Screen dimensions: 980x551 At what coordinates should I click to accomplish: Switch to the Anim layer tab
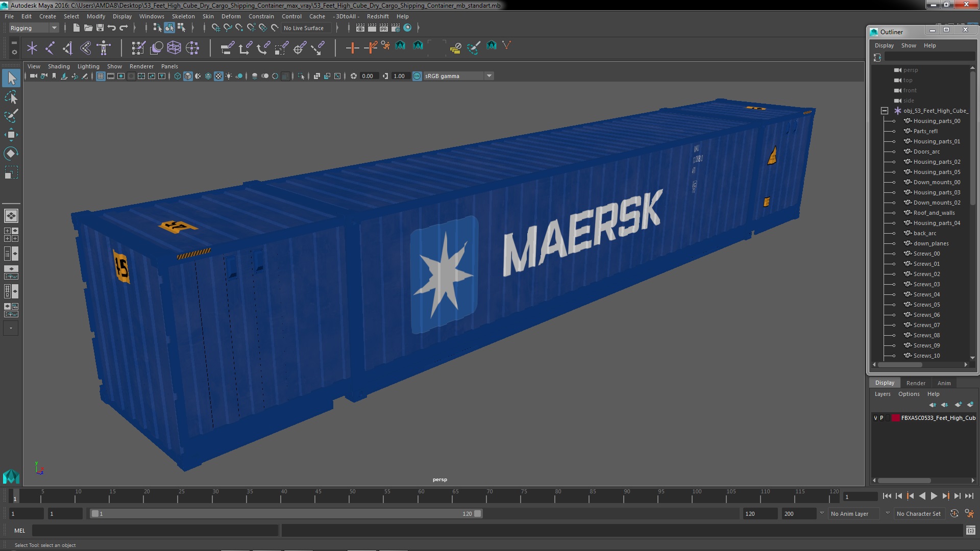pos(944,383)
